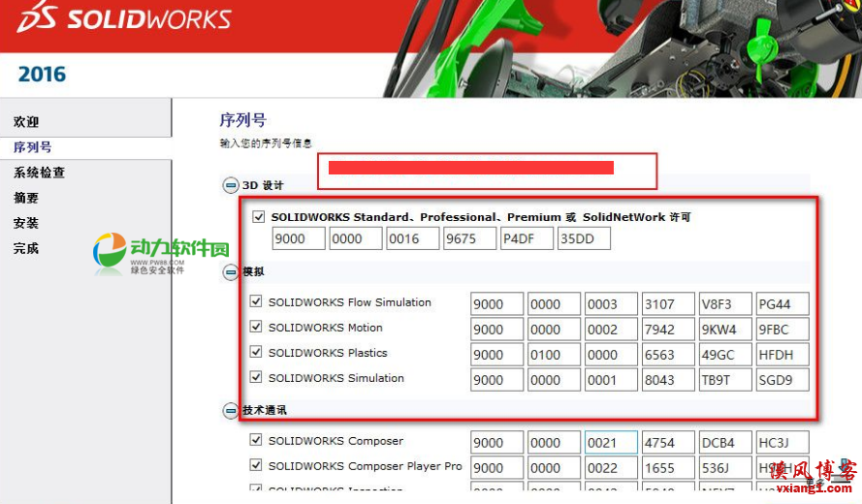Click Simulation serial field 8043
862x504 pixels.
click(x=668, y=380)
